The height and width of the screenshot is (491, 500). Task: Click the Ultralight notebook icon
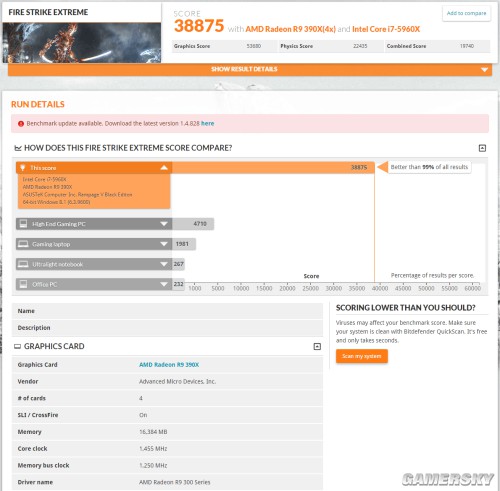point(23,264)
